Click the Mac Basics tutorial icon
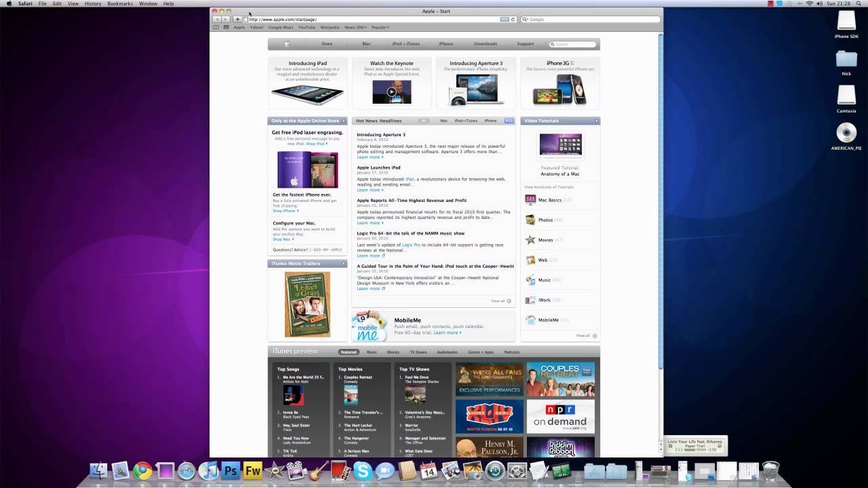This screenshot has width=868, height=488. 530,200
